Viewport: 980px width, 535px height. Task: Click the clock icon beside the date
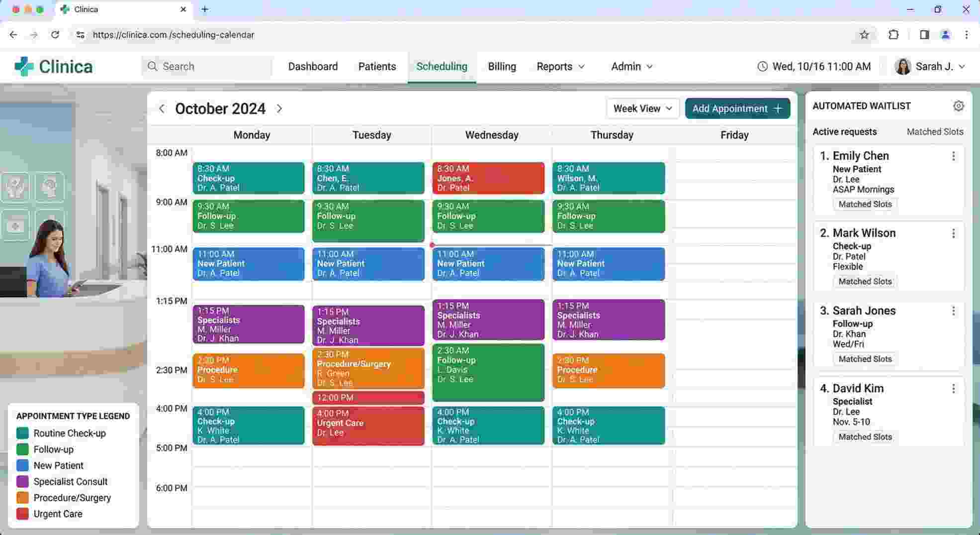[762, 66]
